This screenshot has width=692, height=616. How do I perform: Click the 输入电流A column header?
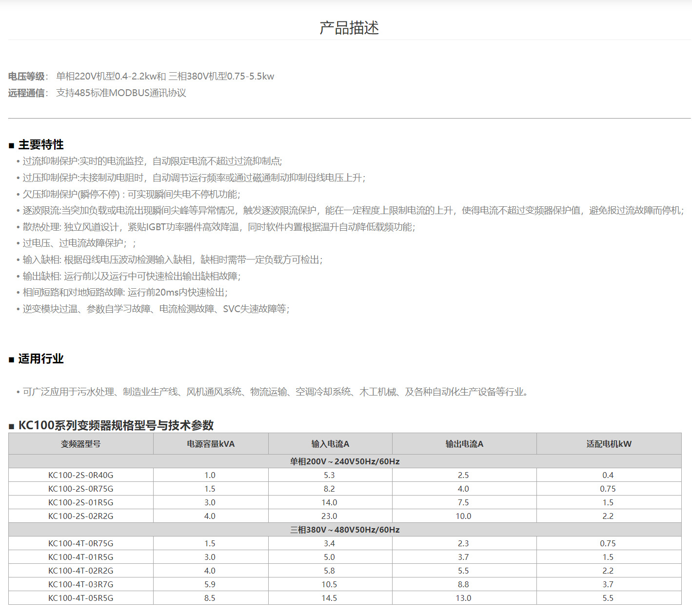click(x=330, y=444)
